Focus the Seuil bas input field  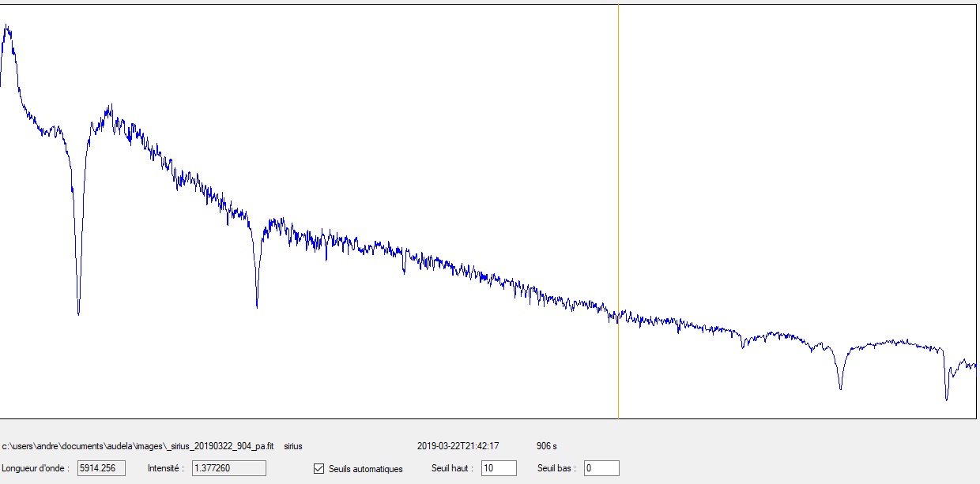click(x=601, y=468)
